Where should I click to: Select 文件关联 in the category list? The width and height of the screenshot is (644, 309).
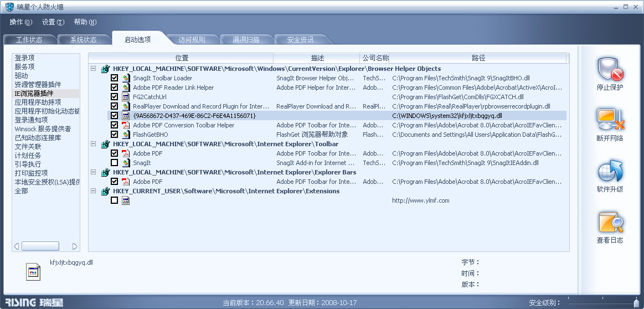point(28,147)
